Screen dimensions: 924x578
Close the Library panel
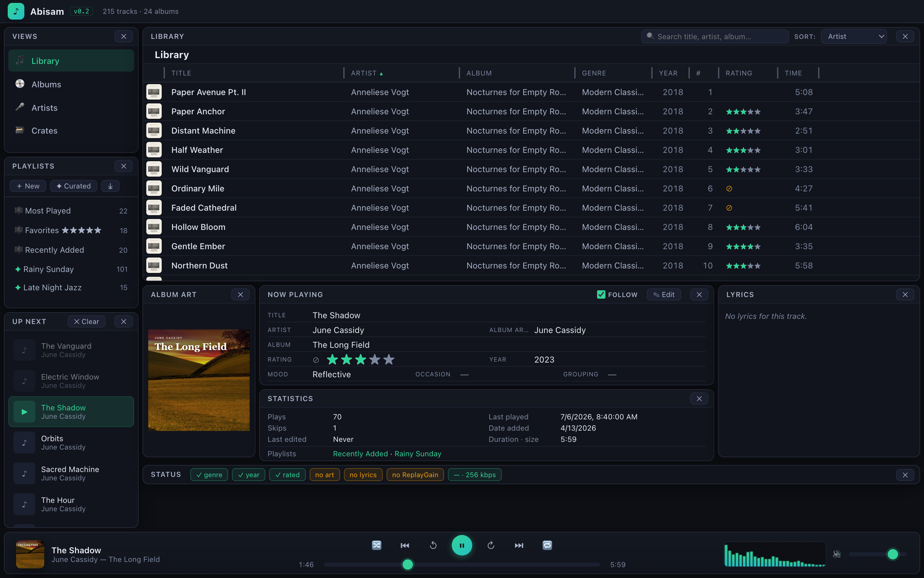point(905,36)
